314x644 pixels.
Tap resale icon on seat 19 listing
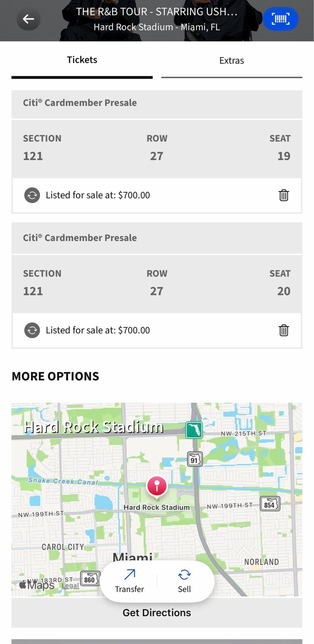32,195
